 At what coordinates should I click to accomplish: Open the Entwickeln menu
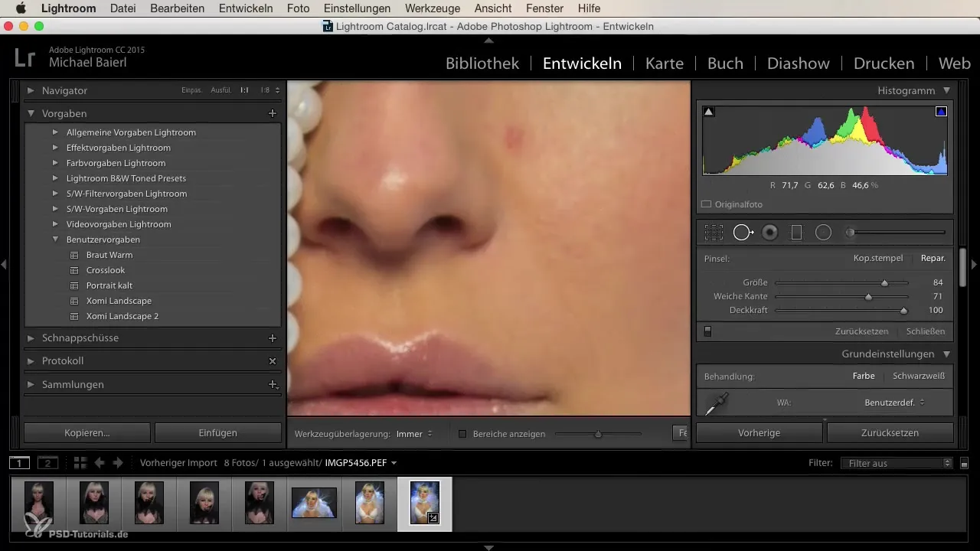click(246, 8)
